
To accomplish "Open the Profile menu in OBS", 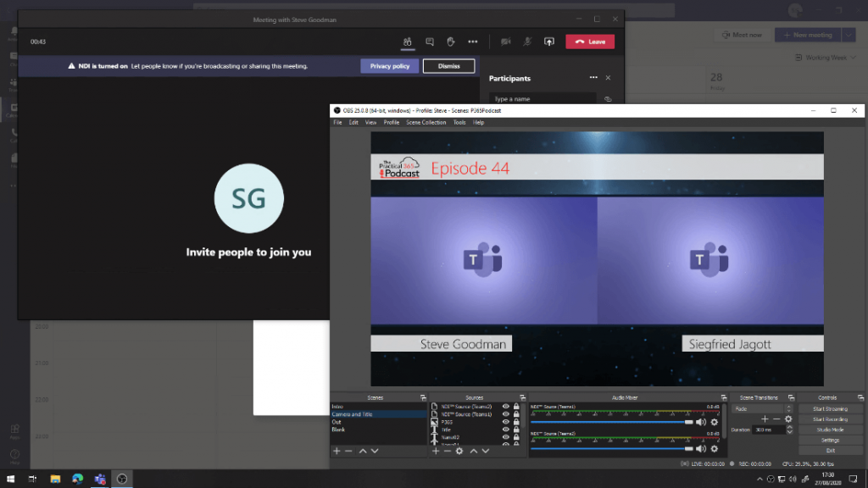I will [x=392, y=123].
